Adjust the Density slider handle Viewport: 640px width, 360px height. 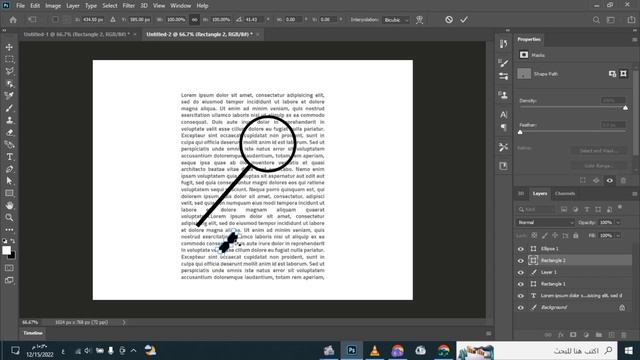click(625, 108)
